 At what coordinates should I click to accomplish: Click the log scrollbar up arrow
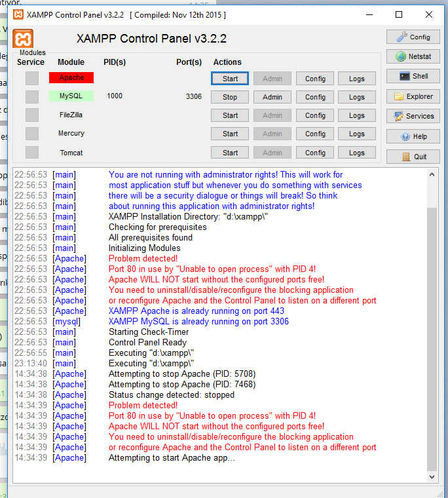(x=432, y=174)
